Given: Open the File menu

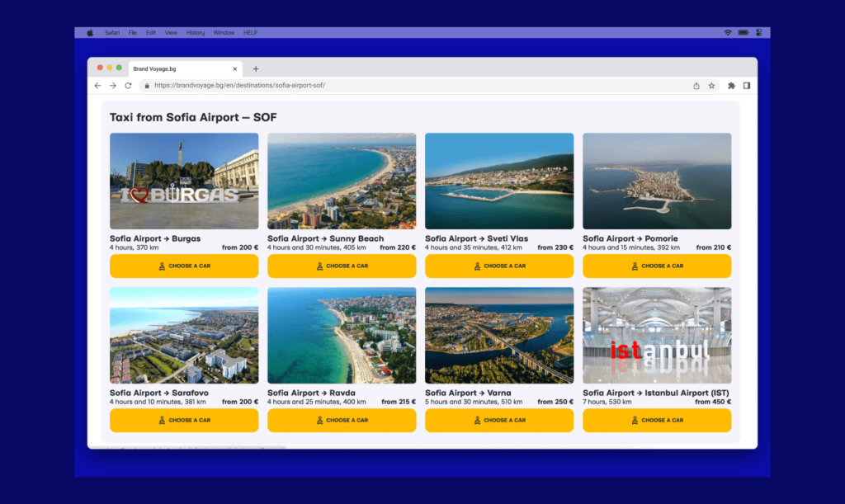Looking at the screenshot, I should tap(133, 32).
